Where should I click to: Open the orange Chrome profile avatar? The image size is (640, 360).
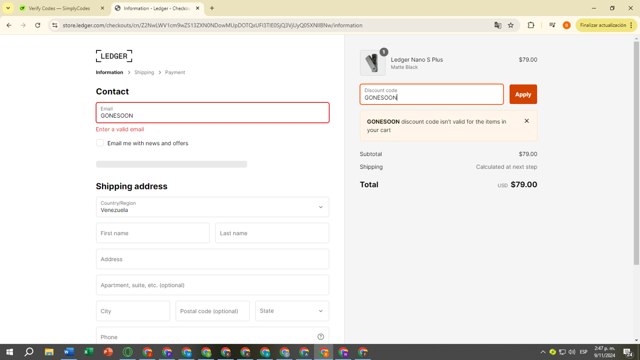pos(567,25)
